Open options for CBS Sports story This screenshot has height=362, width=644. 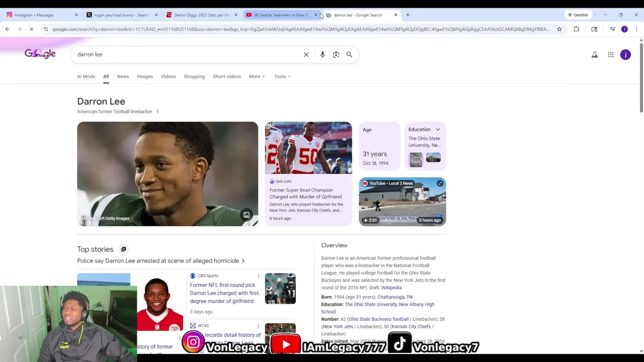click(x=259, y=276)
